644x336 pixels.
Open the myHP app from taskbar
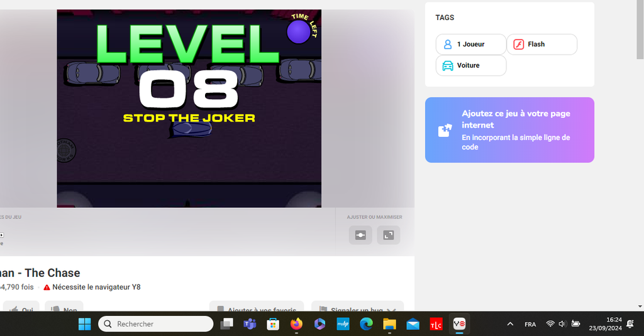point(343,324)
